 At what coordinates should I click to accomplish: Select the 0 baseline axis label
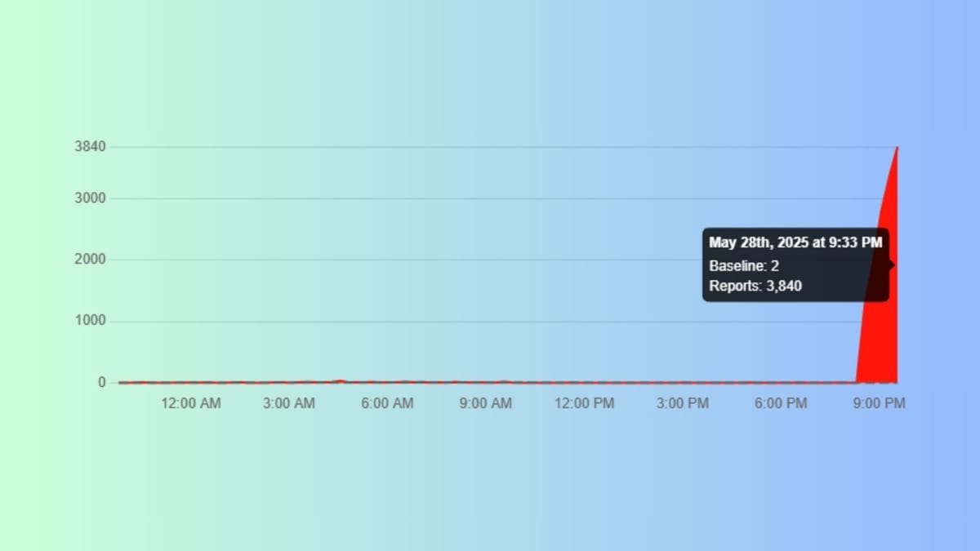coord(101,381)
